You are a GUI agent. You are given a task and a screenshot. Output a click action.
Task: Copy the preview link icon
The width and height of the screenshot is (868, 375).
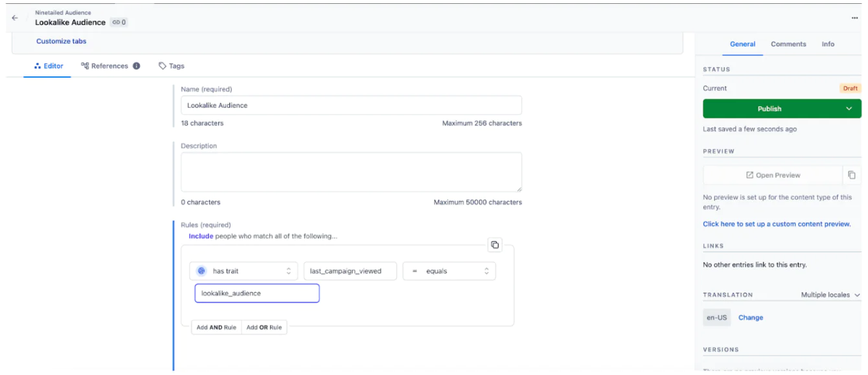(852, 176)
